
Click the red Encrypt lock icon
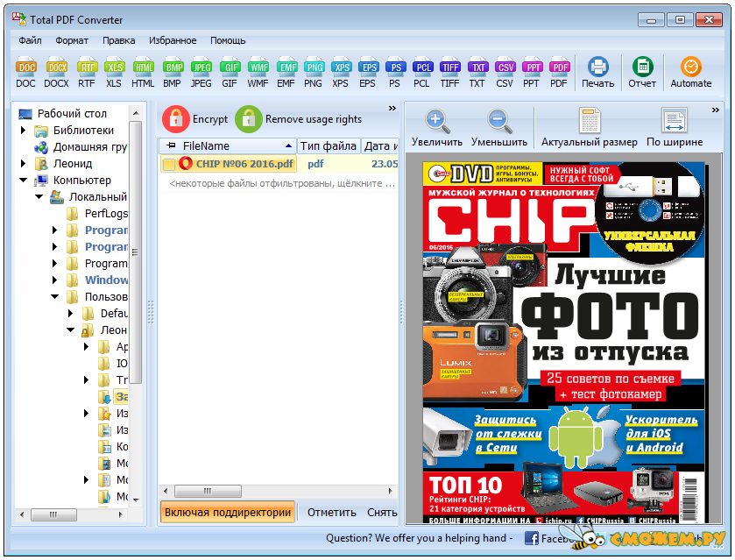[175, 119]
